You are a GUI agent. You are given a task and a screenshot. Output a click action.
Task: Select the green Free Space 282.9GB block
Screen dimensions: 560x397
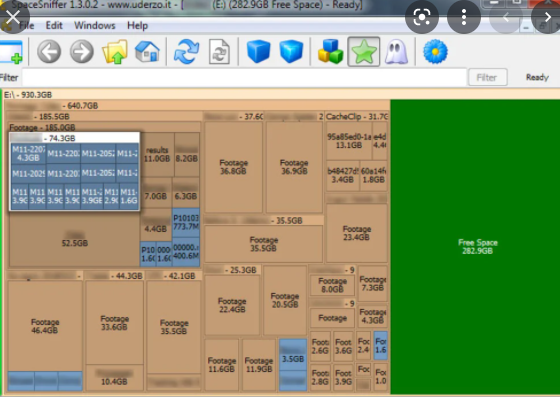click(x=475, y=247)
